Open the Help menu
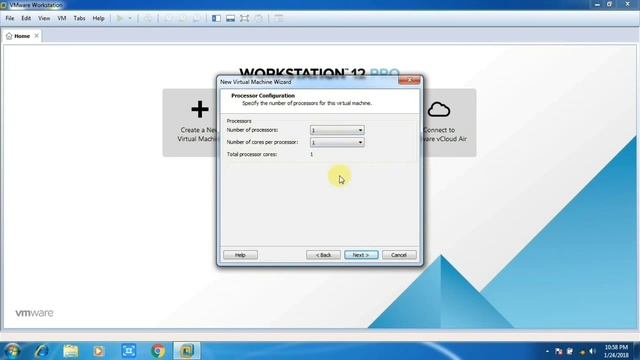Viewport: 640px width, 360px height. 98,18
